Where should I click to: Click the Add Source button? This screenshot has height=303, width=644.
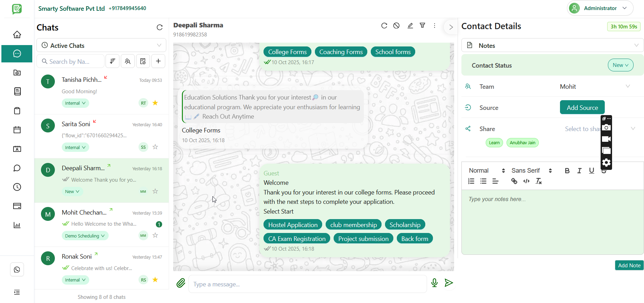[582, 107]
